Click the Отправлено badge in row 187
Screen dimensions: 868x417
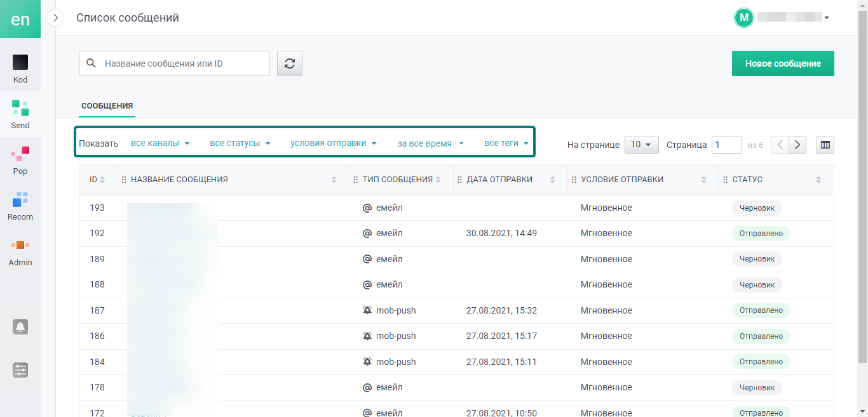[x=761, y=310]
